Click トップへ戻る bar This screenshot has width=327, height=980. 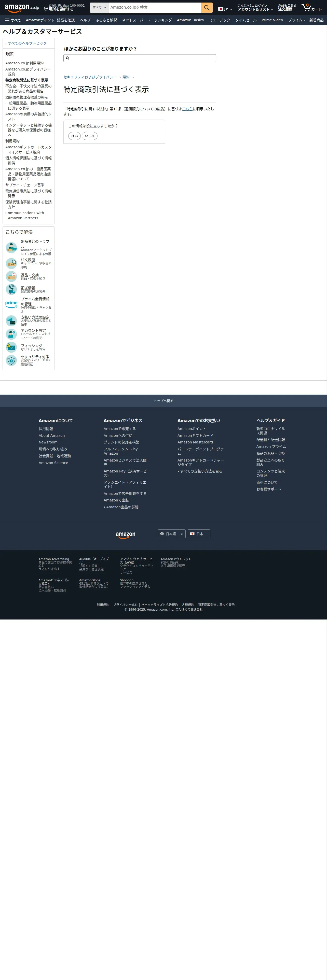pyautogui.click(x=163, y=401)
